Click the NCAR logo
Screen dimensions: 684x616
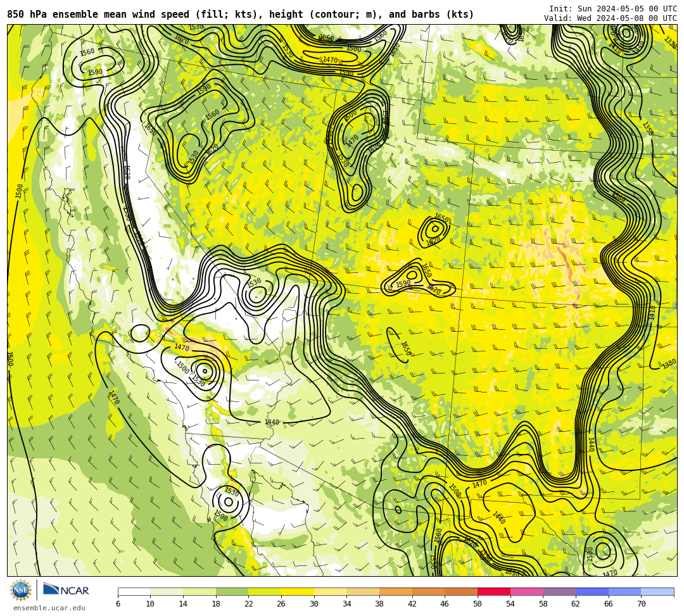coord(66,590)
